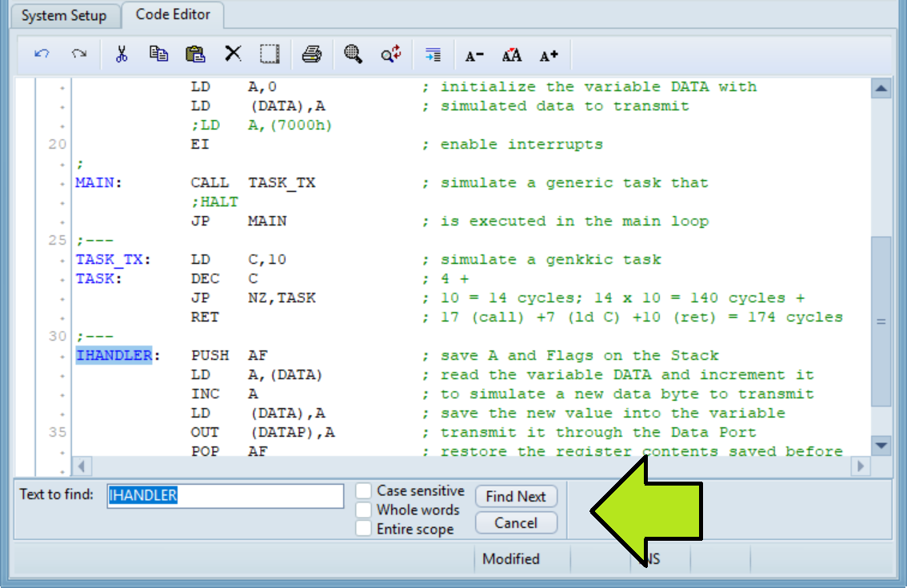
Task: Click the OUT instruction on line 35
Action: point(205,432)
